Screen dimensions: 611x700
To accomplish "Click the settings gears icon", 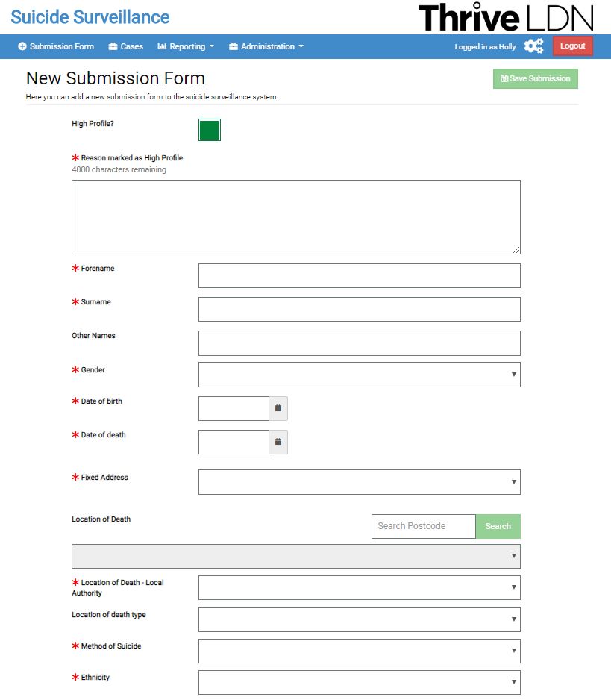I will tap(533, 46).
